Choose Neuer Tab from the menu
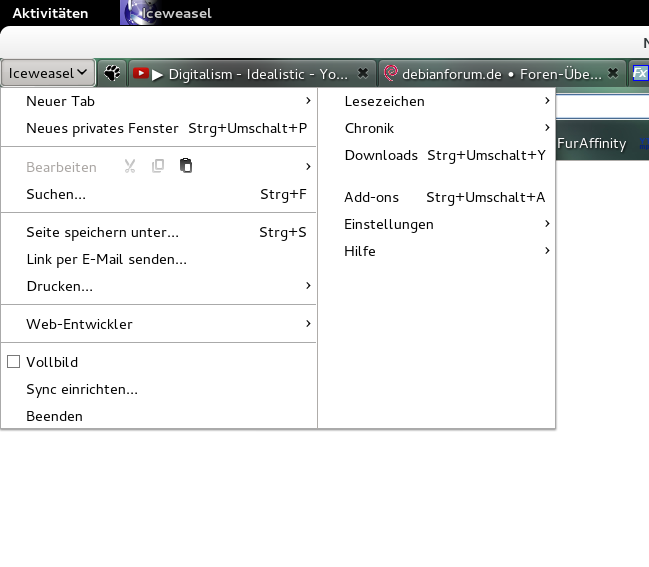Screen dimensions: 649x567 pos(159,101)
